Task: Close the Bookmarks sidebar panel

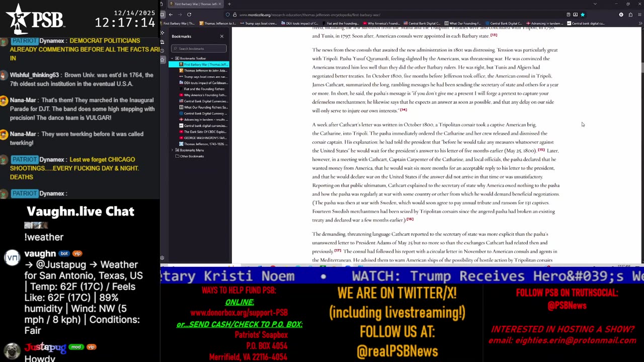Action: point(222,36)
